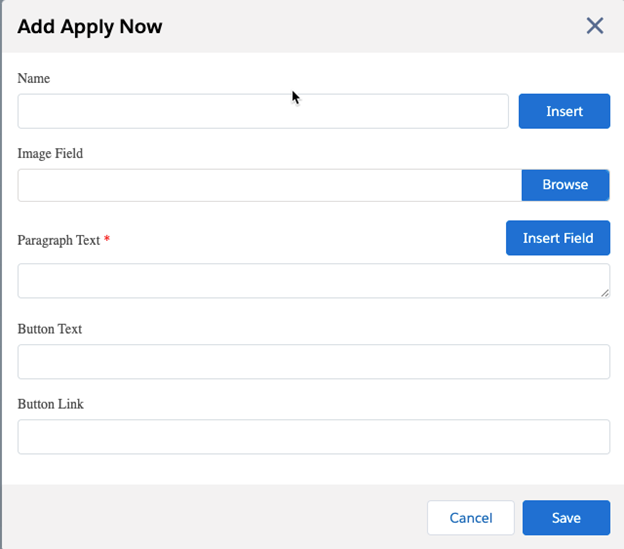
Task: Click into the Name input field
Action: coord(263,111)
